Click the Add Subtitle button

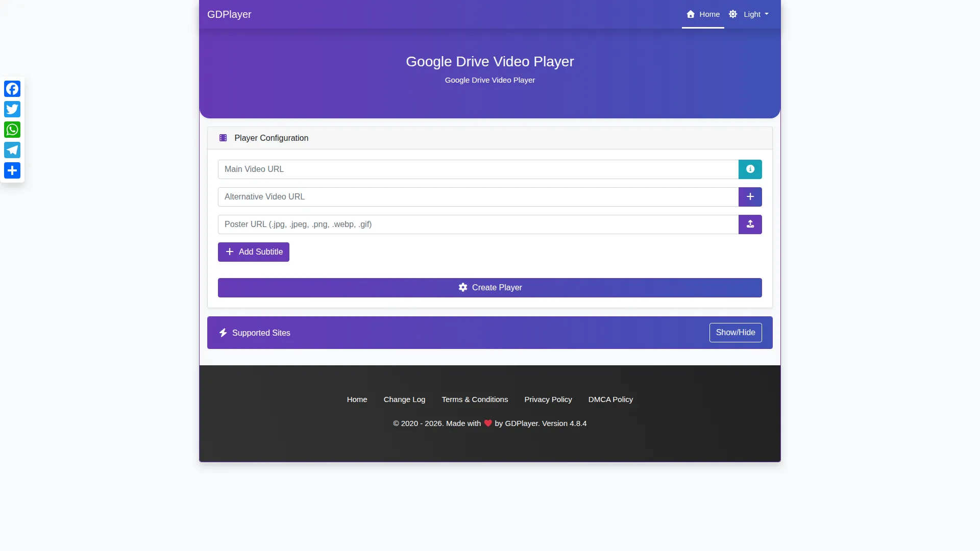click(254, 252)
